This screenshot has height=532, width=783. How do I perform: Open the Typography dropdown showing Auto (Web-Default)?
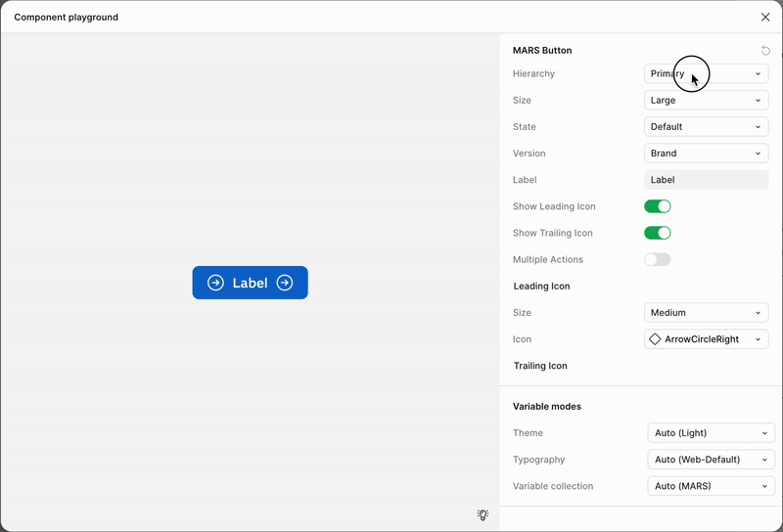712,459
